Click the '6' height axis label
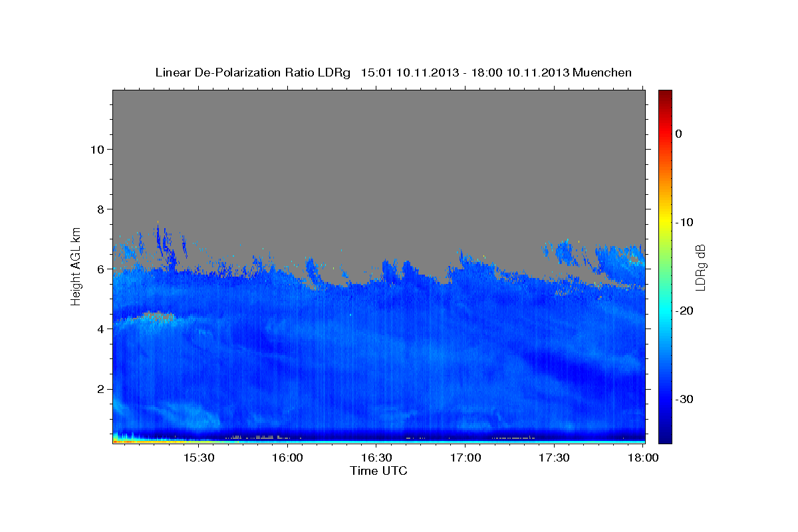This screenshot has width=798, height=532. point(100,269)
